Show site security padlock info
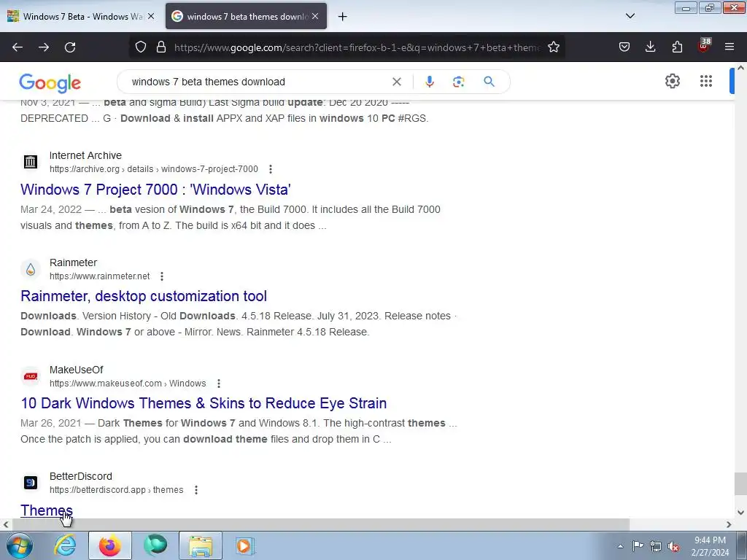Screen dimensions: 747x560 point(161,47)
